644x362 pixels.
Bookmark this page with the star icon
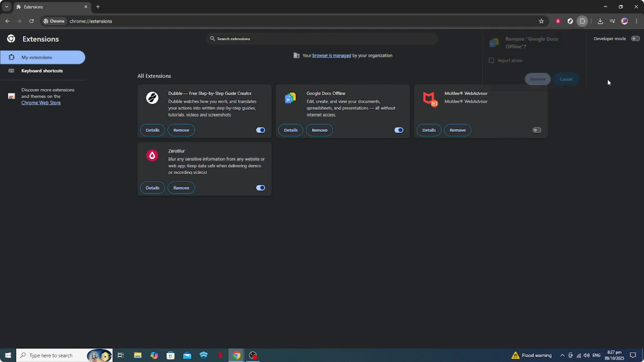(541, 21)
